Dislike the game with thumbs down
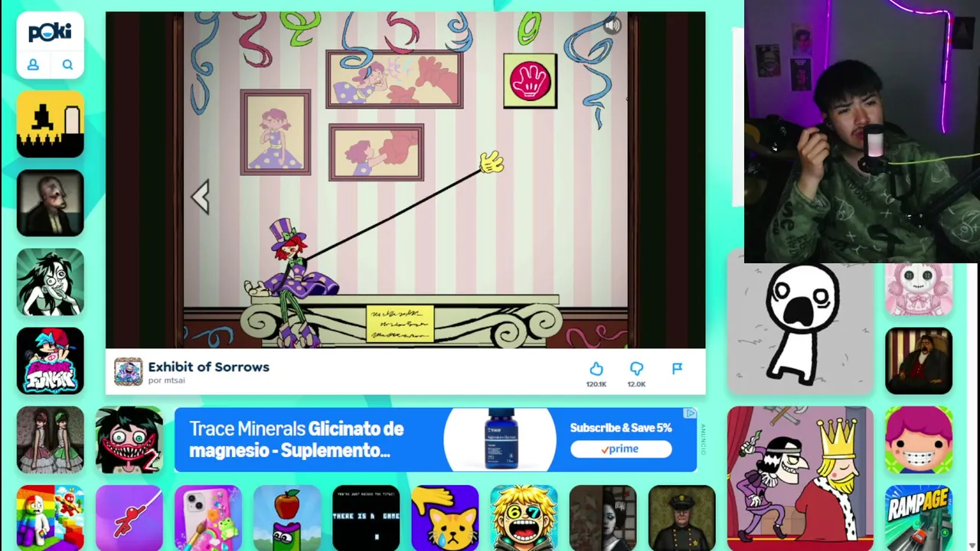980x551 pixels. point(636,370)
